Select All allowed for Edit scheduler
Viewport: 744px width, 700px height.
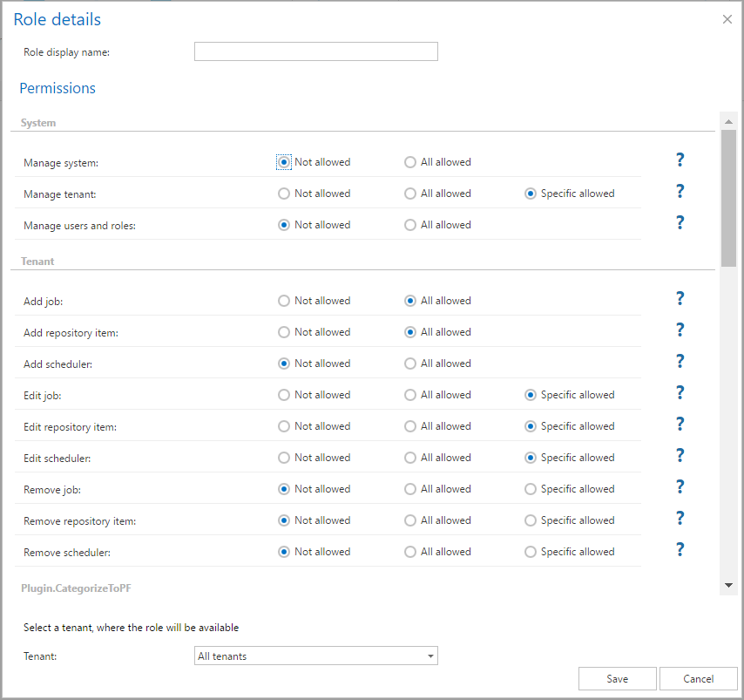pyautogui.click(x=410, y=458)
